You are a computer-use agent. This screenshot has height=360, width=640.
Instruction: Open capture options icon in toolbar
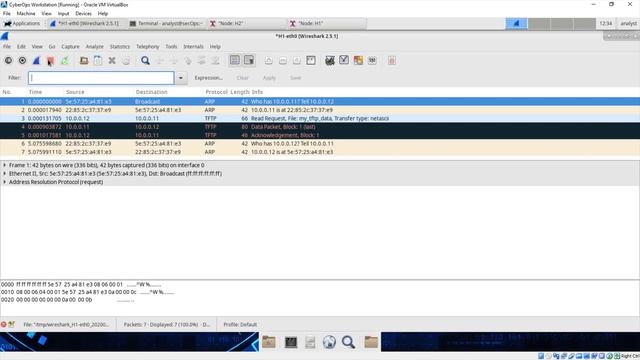point(22,61)
